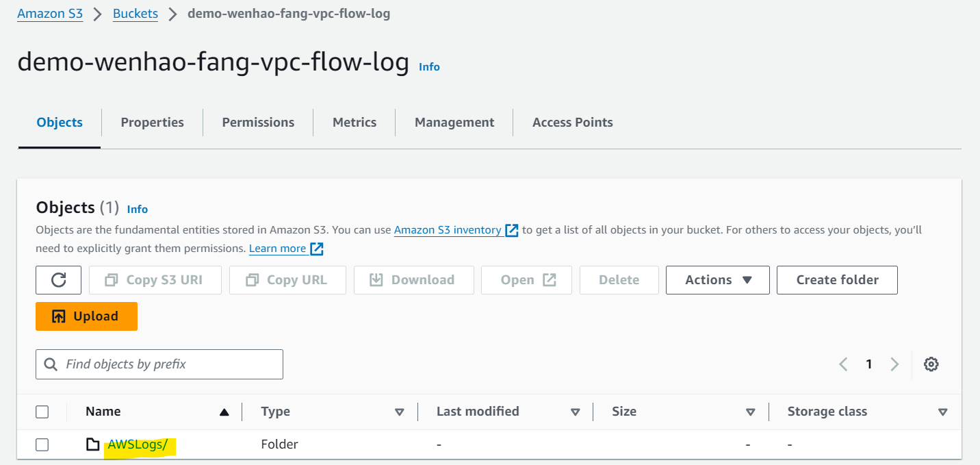This screenshot has width=980, height=465.
Task: Open the Actions dropdown menu
Action: point(718,280)
